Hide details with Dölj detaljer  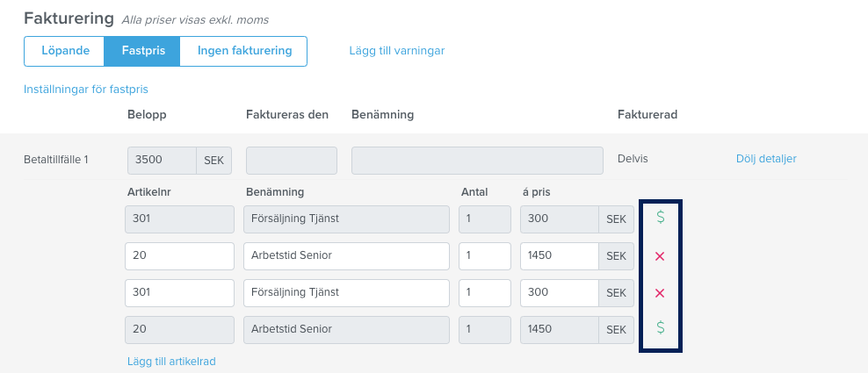[766, 159]
